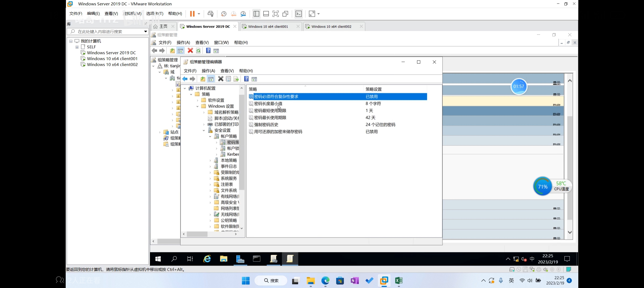Open VMware 编辑(E) menu
The height and width of the screenshot is (288, 644).
click(93, 14)
